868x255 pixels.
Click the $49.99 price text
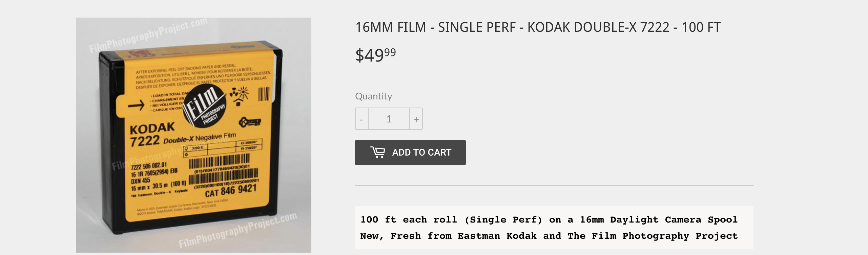pos(375,55)
